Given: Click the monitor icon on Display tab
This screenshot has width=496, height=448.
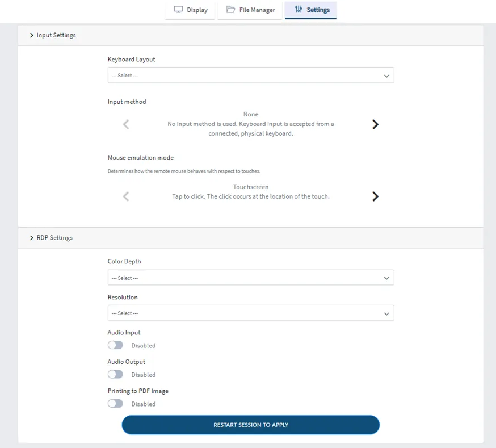Looking at the screenshot, I should [x=178, y=10].
